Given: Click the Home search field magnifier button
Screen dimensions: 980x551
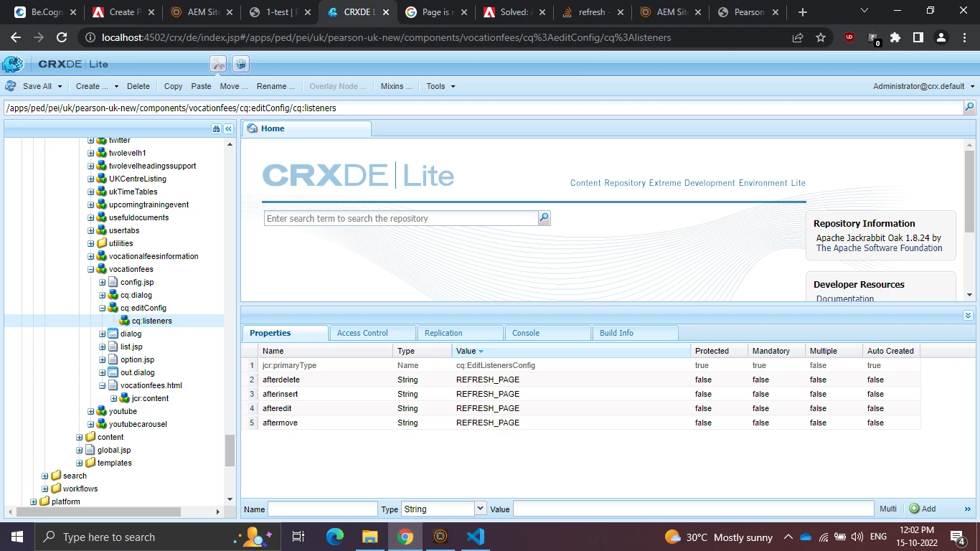Looking at the screenshot, I should [x=544, y=218].
